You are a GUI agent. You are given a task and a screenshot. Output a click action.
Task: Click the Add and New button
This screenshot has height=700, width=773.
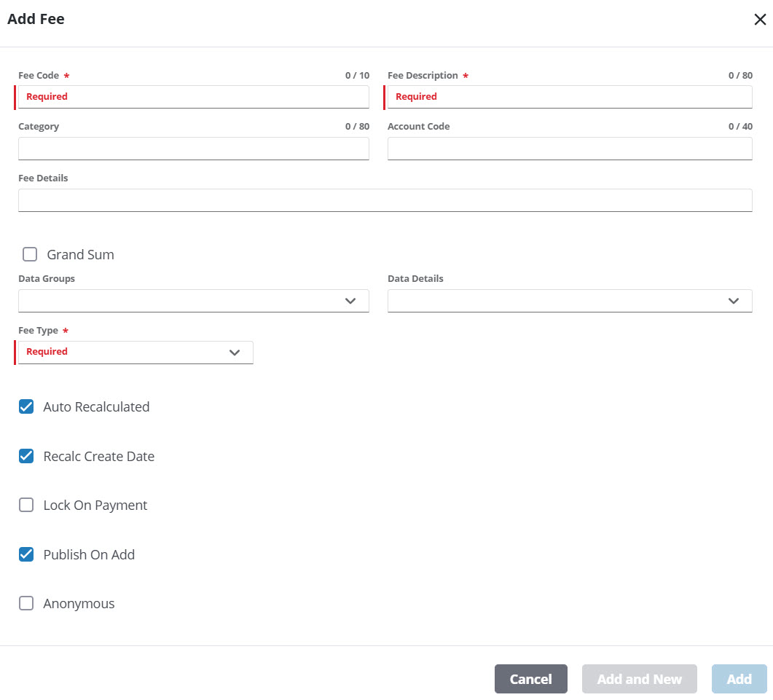tap(639, 679)
